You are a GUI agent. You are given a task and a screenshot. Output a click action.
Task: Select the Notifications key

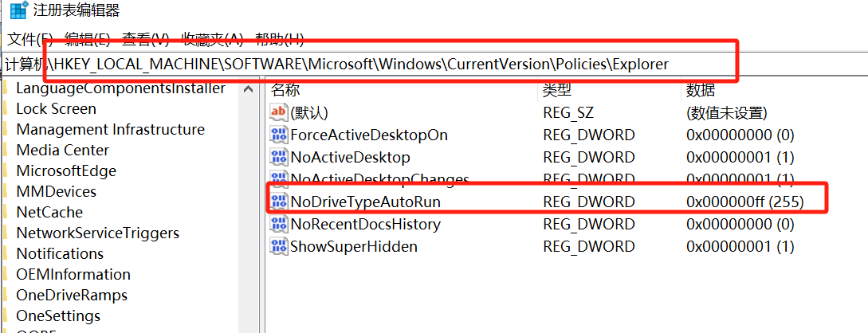(x=60, y=253)
